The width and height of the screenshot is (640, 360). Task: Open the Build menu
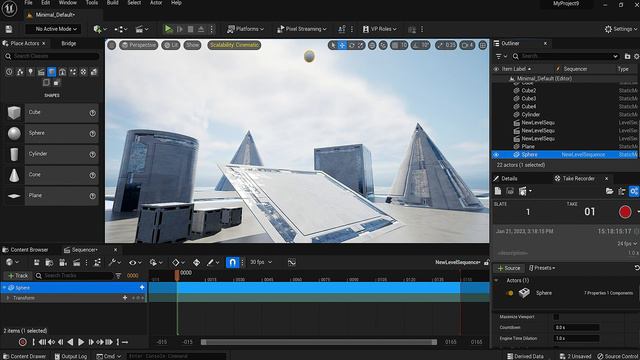(x=112, y=3)
